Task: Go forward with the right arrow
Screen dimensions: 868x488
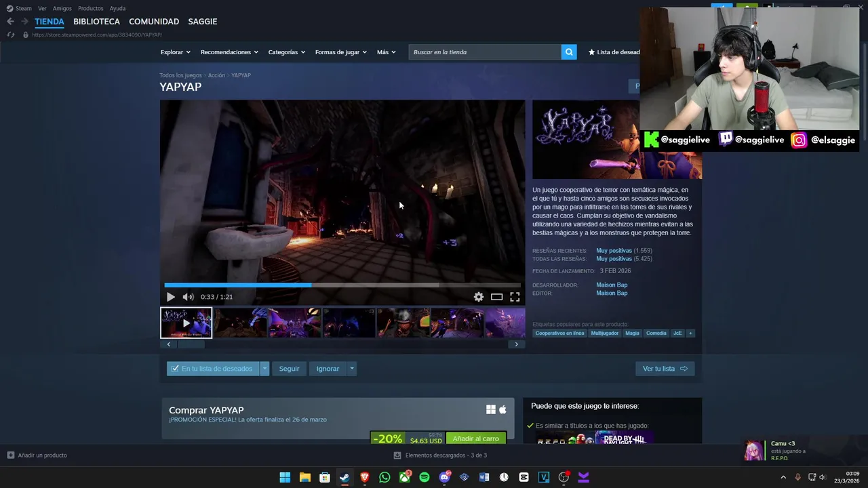Action: (x=24, y=22)
